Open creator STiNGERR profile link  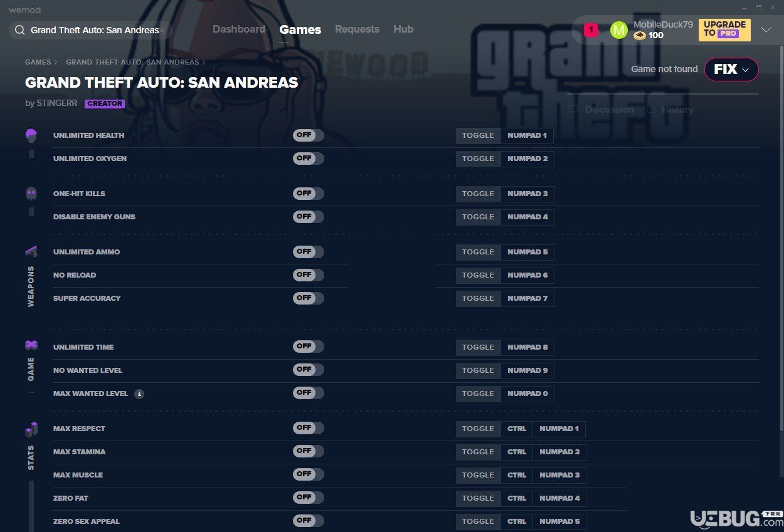point(56,103)
